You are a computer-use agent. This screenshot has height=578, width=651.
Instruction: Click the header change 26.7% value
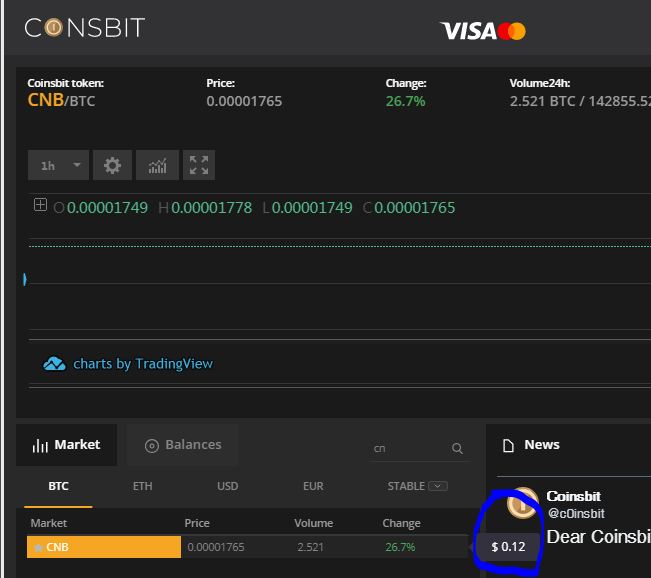tap(405, 101)
